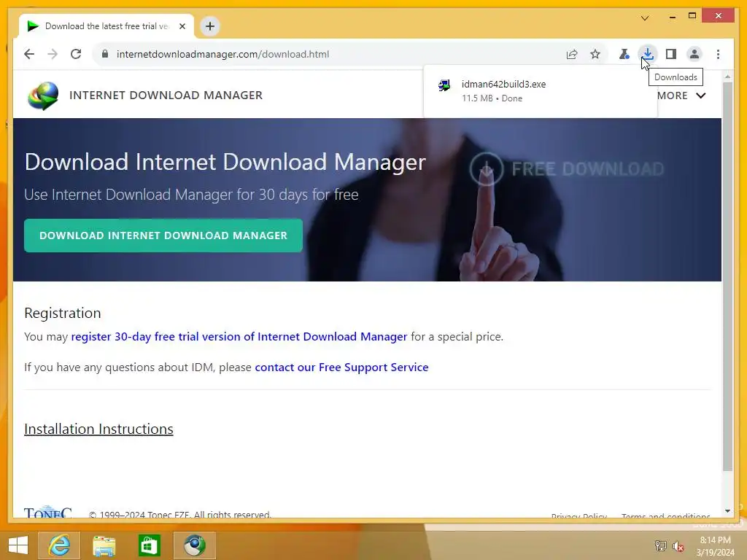This screenshot has width=747, height=560.
Task: Click the 11.5 MB • Done status text
Action: (x=492, y=98)
